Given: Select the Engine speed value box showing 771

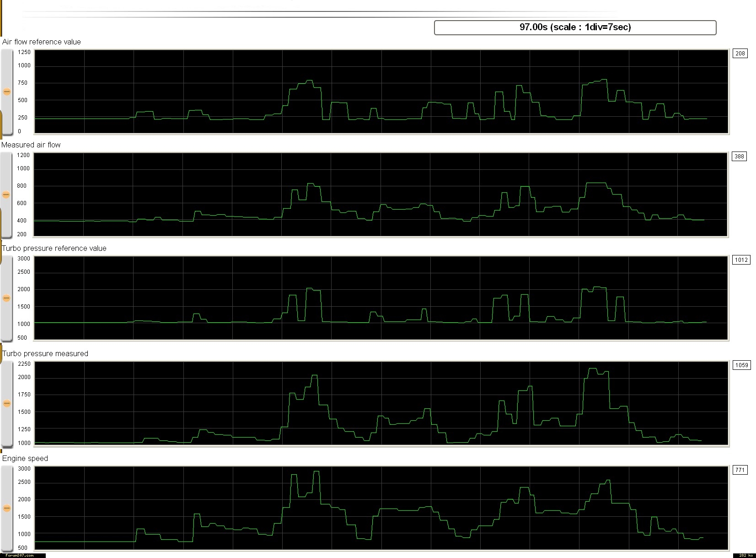Looking at the screenshot, I should pyautogui.click(x=740, y=470).
